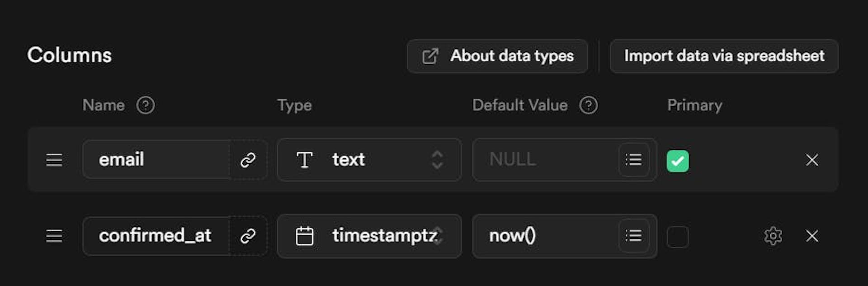
Task: Uncheck primary key for email column
Action: [678, 161]
